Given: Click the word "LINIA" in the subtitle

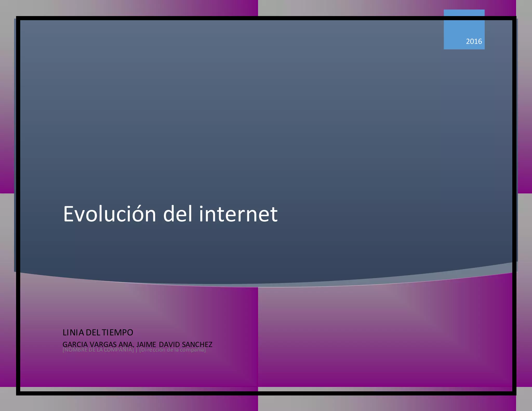Looking at the screenshot, I should coord(73,332).
